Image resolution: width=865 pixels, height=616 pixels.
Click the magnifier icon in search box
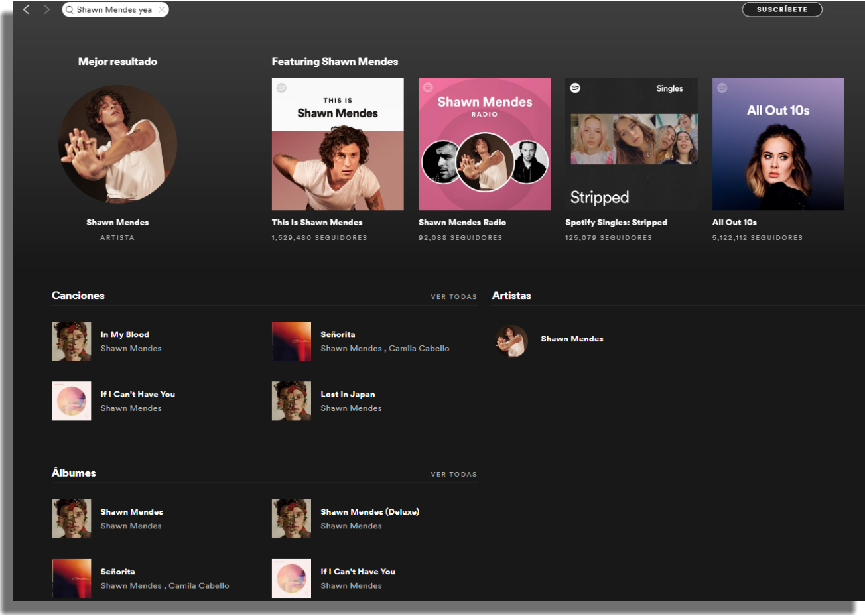(70, 9)
